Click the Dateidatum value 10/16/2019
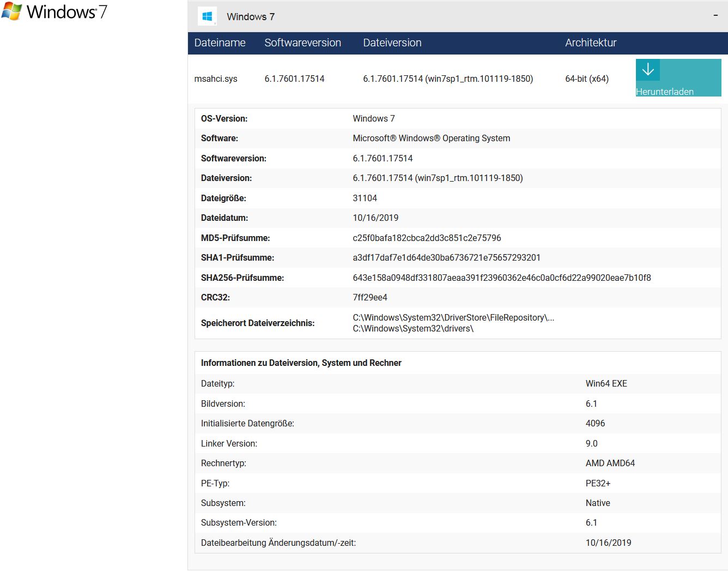This screenshot has height=572, width=728. click(x=375, y=218)
